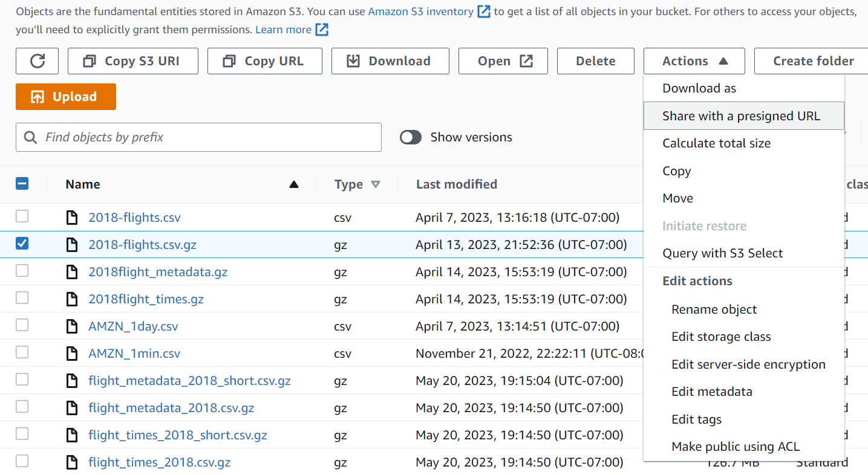Click the file icon beside 2018-flights.csv
The height and width of the screenshot is (475, 868).
tap(73, 216)
